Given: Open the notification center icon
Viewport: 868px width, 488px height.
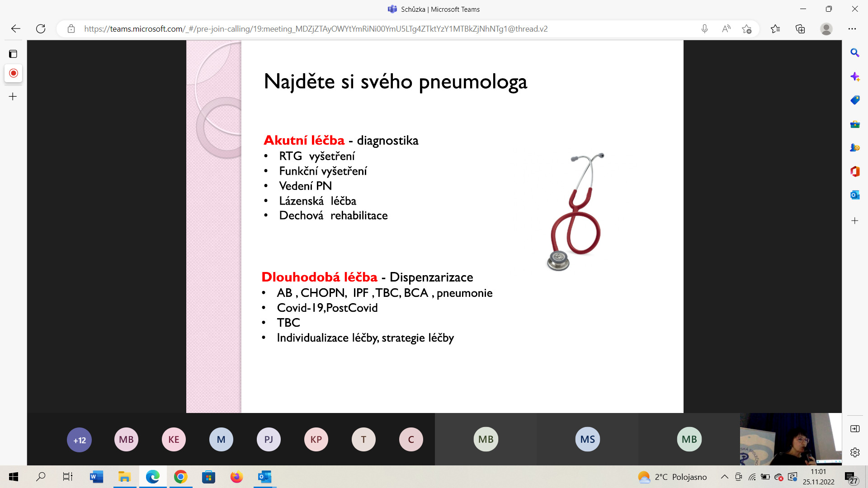Looking at the screenshot, I should [851, 477].
